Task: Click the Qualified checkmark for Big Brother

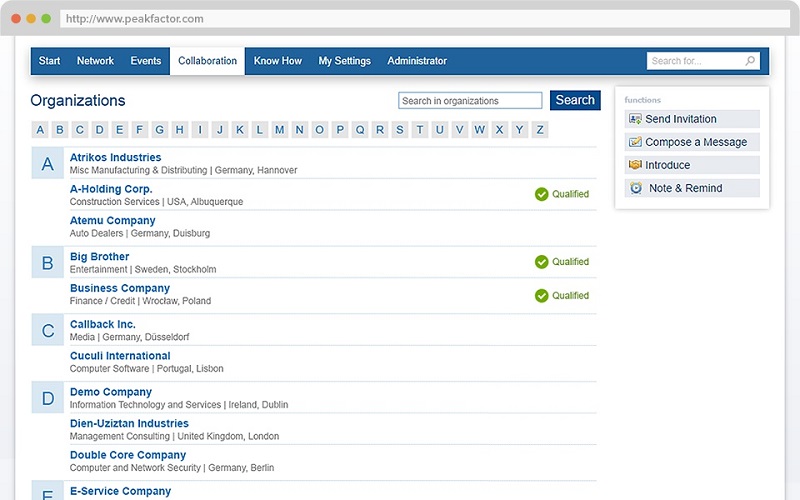Action: (541, 262)
